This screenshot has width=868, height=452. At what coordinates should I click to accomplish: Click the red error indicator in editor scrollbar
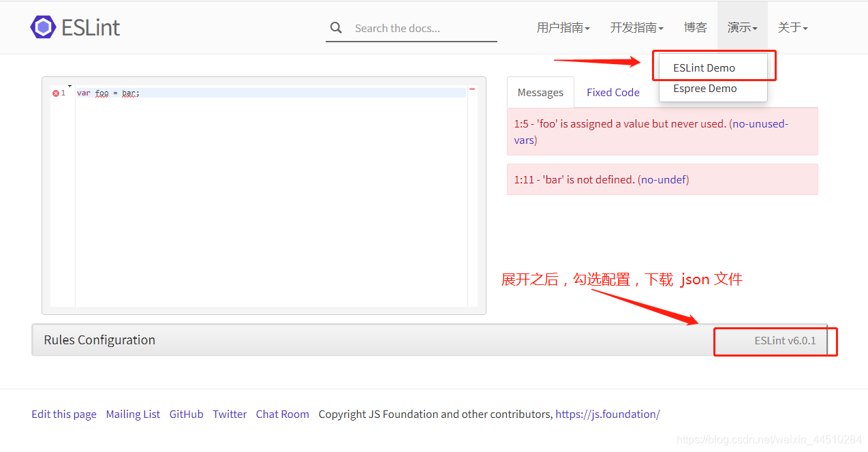click(472, 89)
